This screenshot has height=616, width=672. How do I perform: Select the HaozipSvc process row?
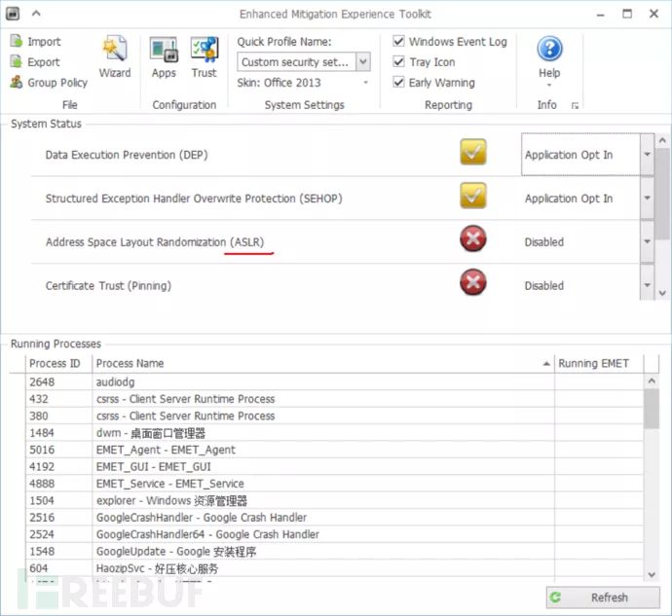pos(334,568)
